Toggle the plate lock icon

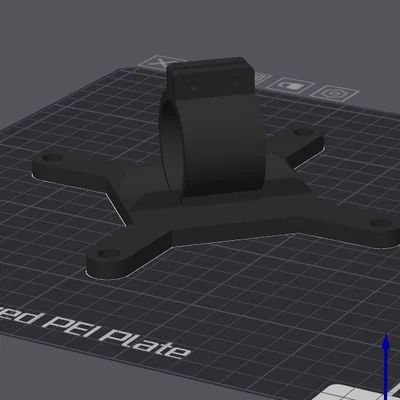291,86
